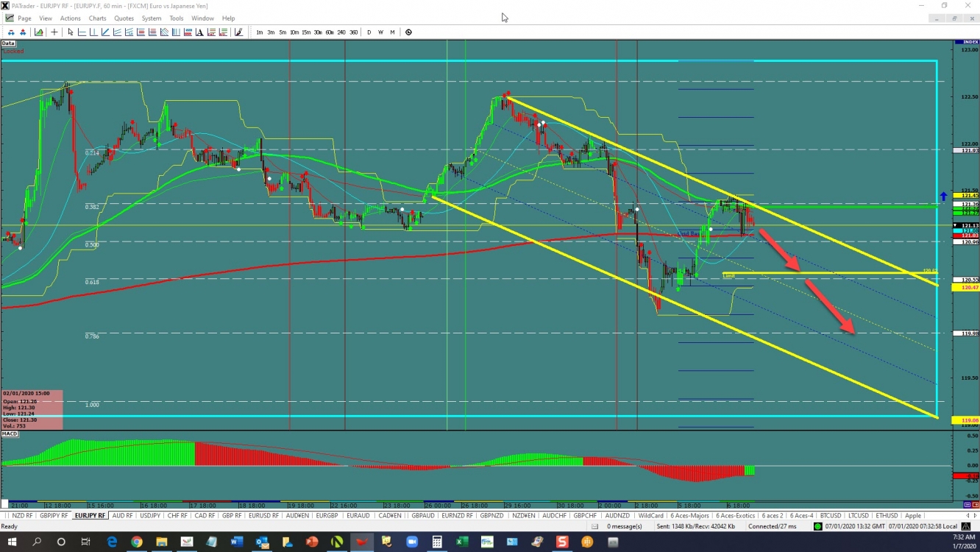Open the Page menu
The image size is (980, 552).
click(24, 18)
